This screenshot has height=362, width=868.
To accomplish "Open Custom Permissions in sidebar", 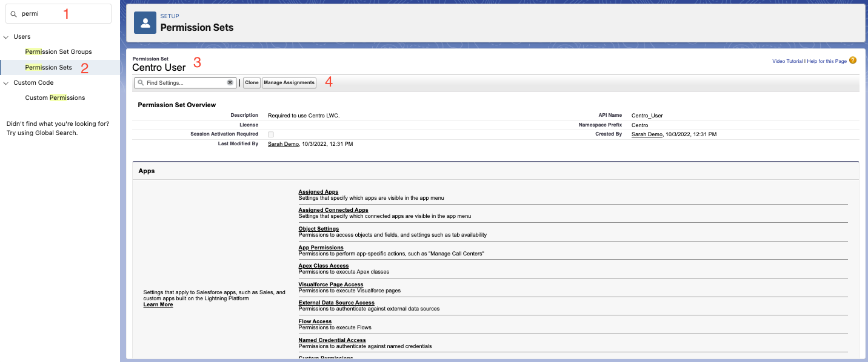I will click(x=55, y=97).
